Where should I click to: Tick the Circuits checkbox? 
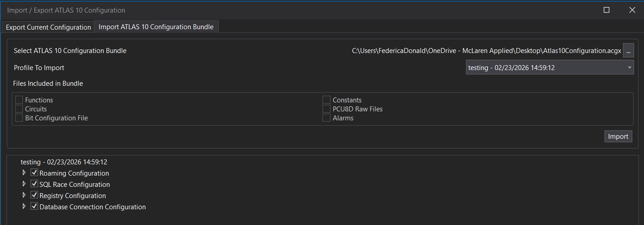(x=19, y=109)
